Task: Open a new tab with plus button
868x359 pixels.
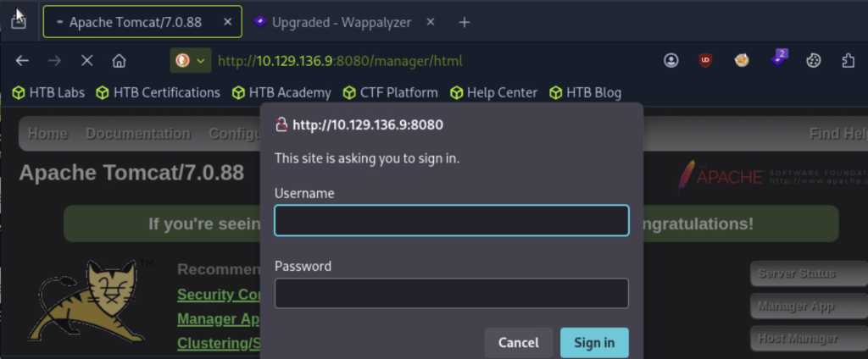Action: [465, 22]
